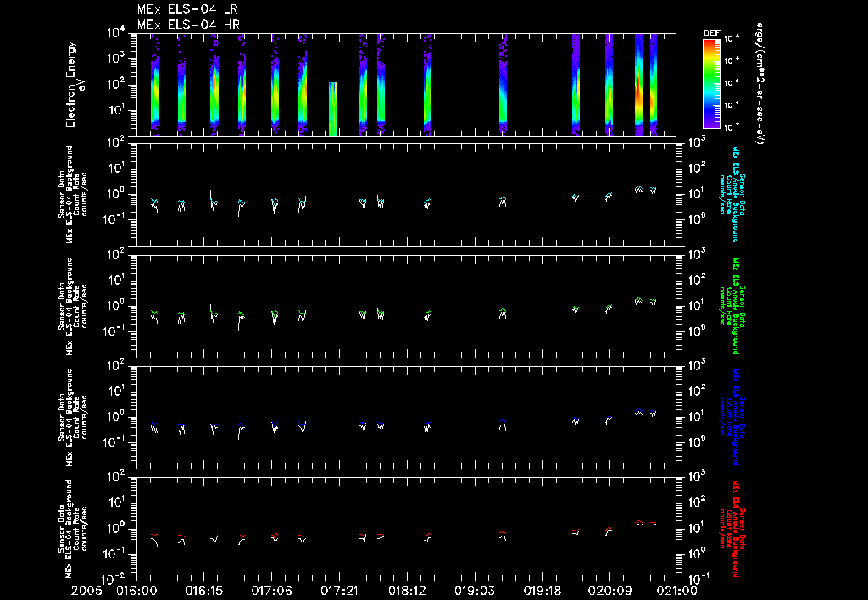868x600 pixels.
Task: Click the "MEx ELS-04 HR" title text
Action: pos(188,25)
